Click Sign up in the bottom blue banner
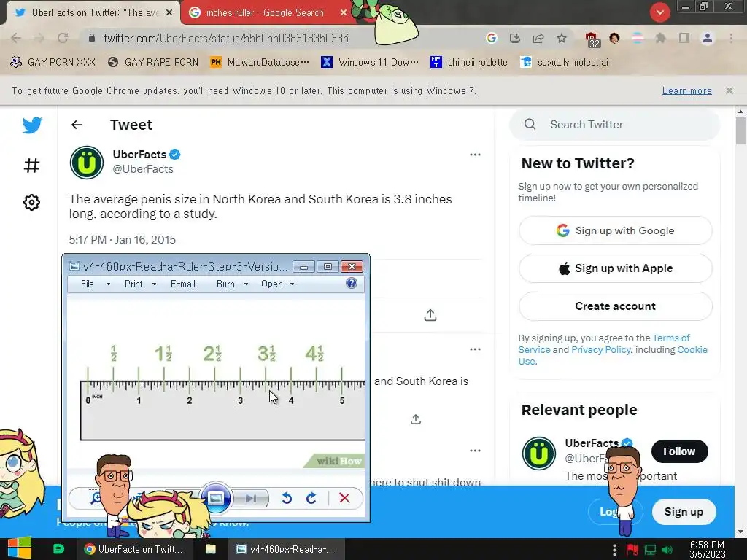 [684, 511]
